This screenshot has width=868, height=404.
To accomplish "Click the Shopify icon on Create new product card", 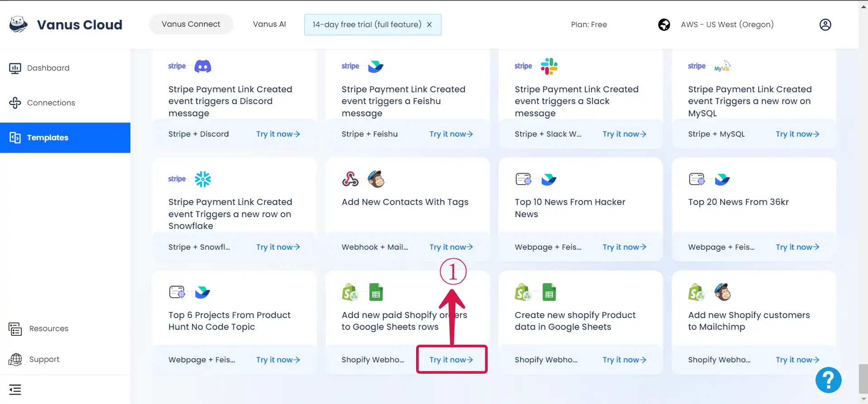I will tap(523, 292).
